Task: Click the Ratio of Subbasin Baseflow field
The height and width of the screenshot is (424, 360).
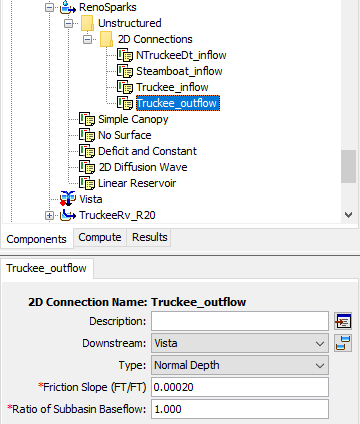Action: click(240, 409)
